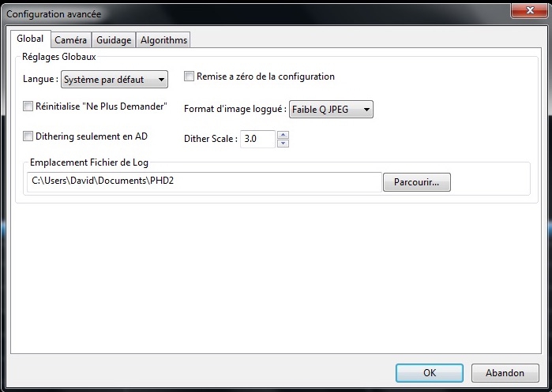Close the Configuration avancée dialog
The width and height of the screenshot is (552, 392).
[x=524, y=11]
